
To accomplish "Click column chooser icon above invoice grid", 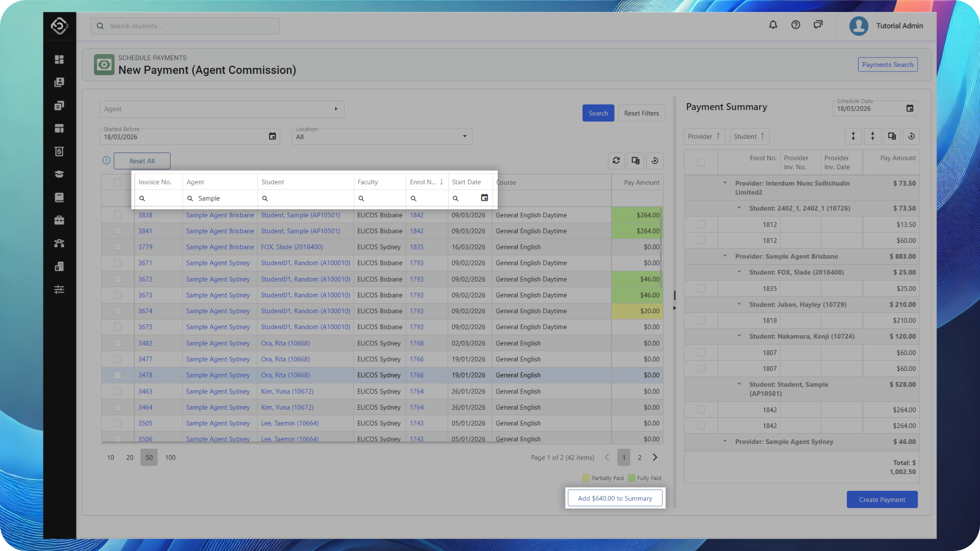I will coord(635,161).
